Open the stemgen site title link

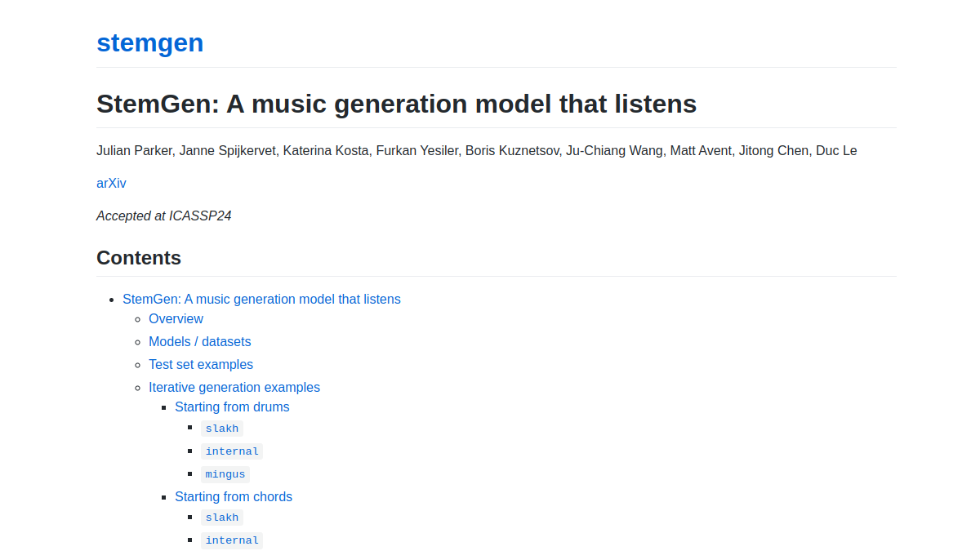click(x=149, y=42)
